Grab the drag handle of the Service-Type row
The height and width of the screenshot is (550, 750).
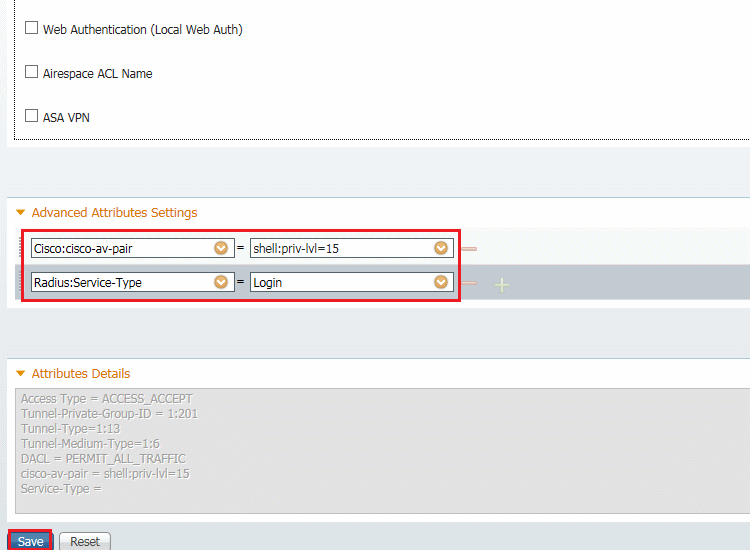(20, 282)
